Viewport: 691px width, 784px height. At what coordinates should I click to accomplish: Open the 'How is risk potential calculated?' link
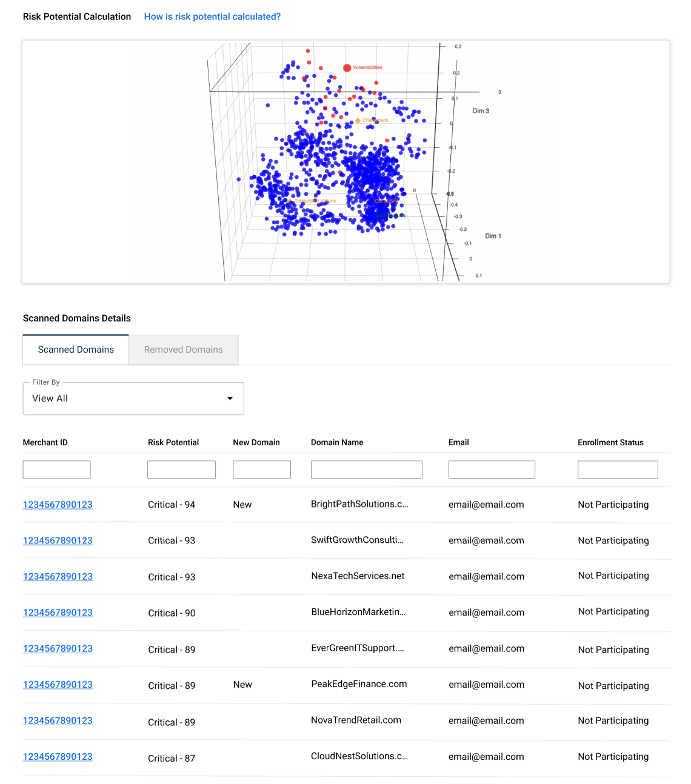[x=212, y=17]
